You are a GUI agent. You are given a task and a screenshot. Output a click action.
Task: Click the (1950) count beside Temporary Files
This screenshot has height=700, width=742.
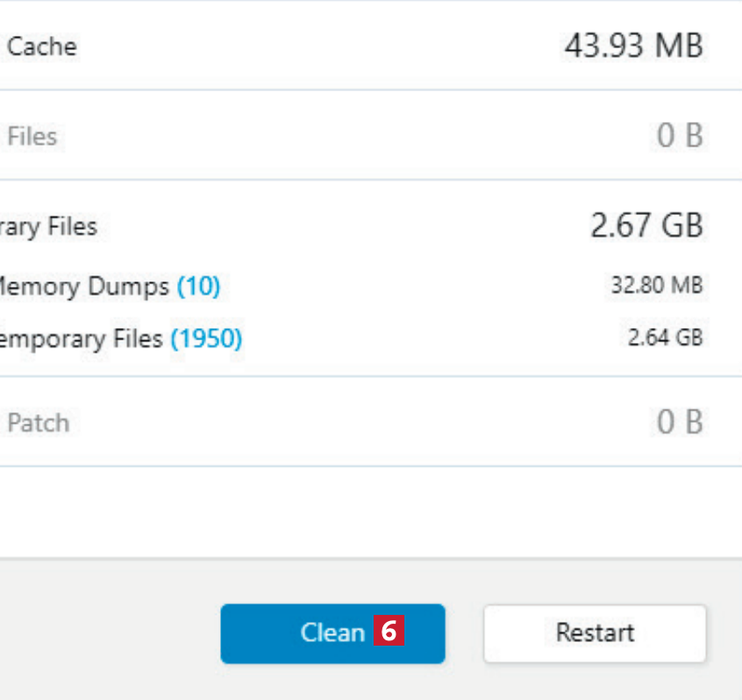pos(206,339)
